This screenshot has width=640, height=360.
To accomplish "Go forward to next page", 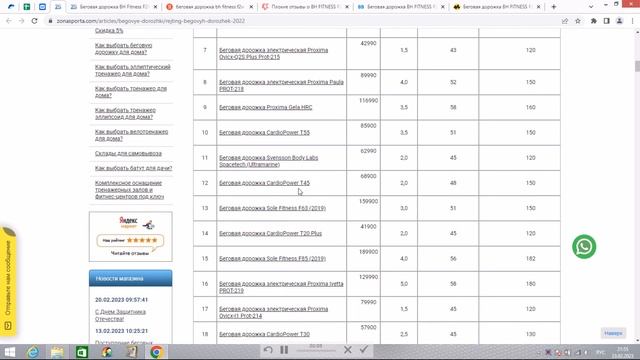I will 21,21.
